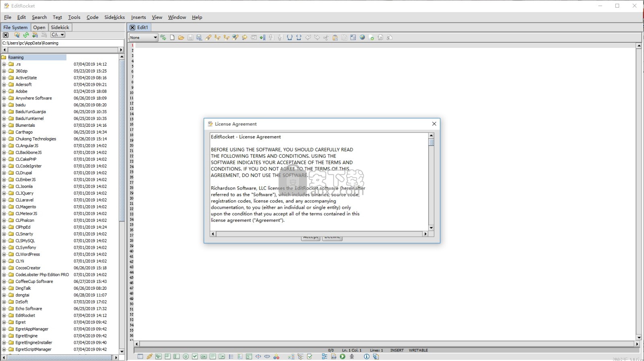Click the license text vertical scrollbar down arrow
The height and width of the screenshot is (361, 644).
[x=431, y=228]
